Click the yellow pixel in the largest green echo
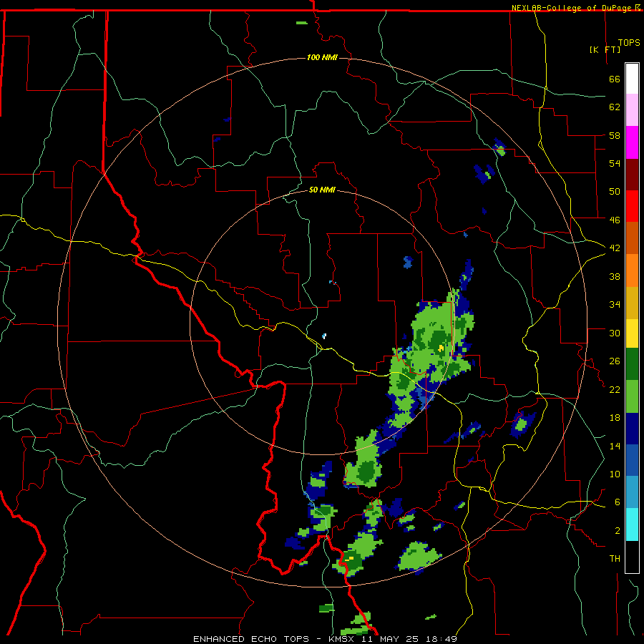The height and width of the screenshot is (644, 644). [x=441, y=348]
